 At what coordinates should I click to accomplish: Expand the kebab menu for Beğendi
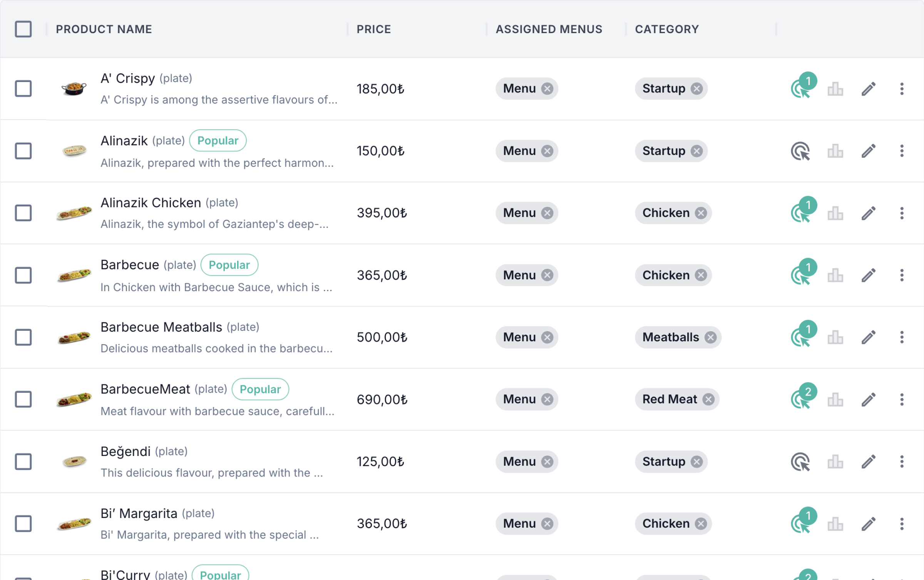click(x=902, y=462)
